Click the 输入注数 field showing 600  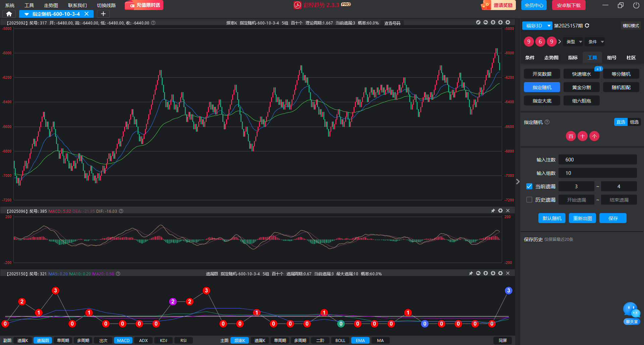pyautogui.click(x=597, y=159)
